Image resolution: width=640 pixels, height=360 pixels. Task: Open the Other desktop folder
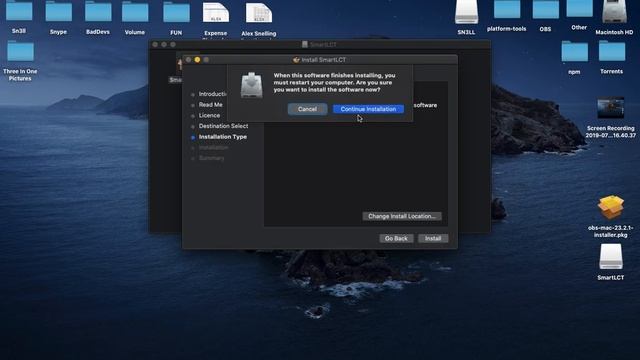click(579, 9)
